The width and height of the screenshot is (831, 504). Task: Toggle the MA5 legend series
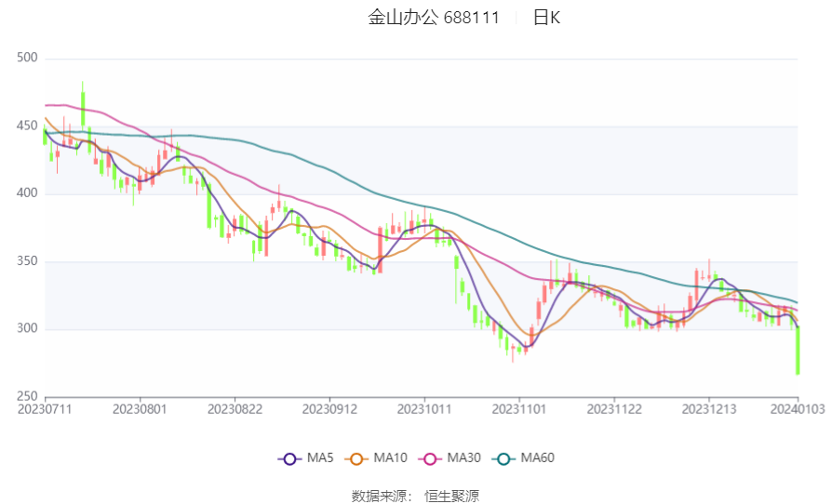(x=306, y=458)
